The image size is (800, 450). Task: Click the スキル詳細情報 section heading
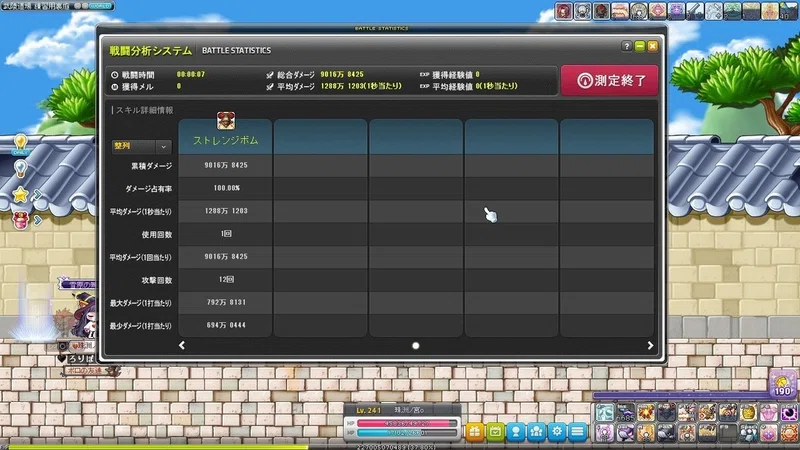pos(144,110)
